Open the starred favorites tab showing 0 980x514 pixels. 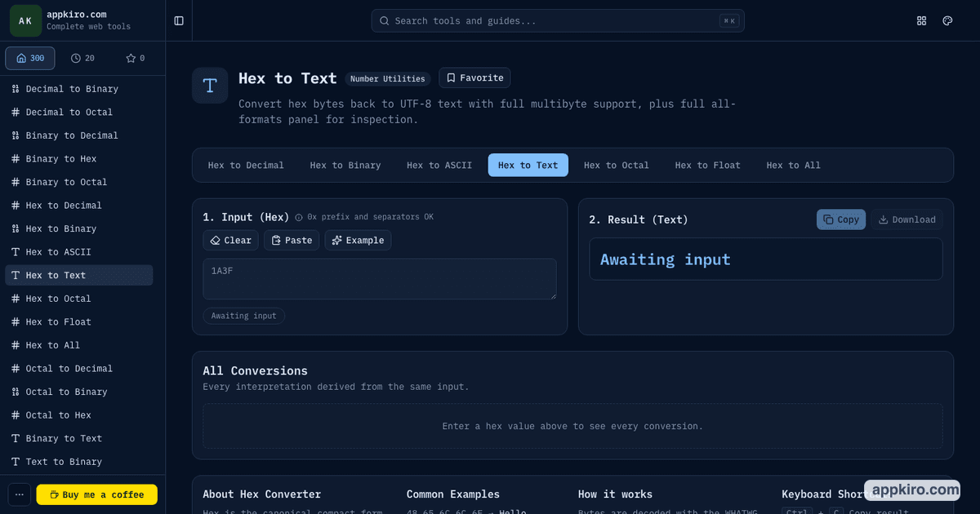[135, 58]
